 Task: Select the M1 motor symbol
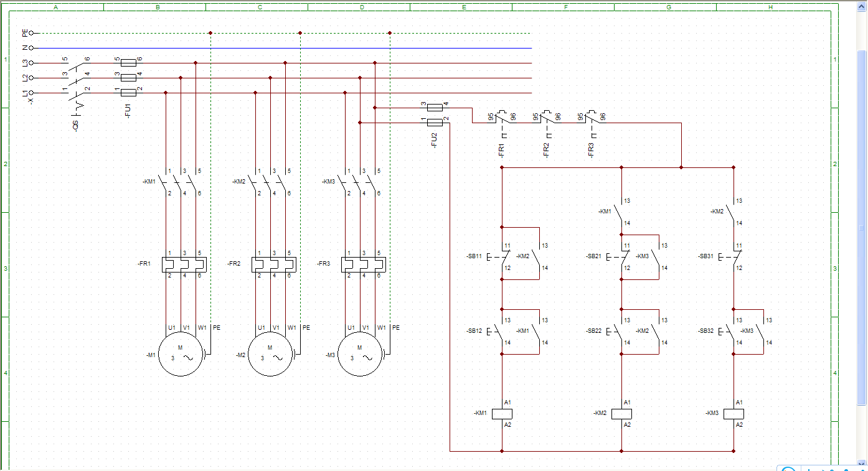181,355
